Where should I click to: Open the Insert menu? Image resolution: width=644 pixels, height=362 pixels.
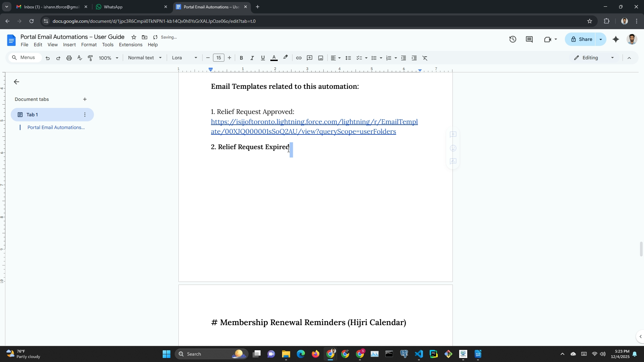[69, 45]
